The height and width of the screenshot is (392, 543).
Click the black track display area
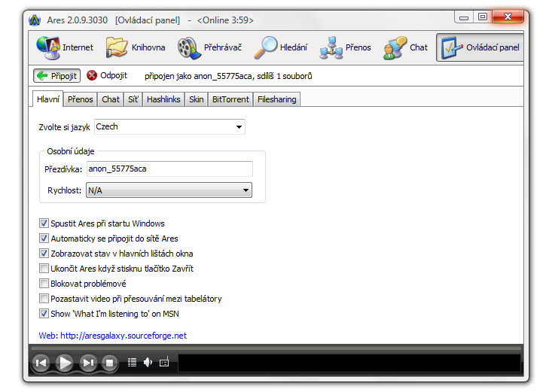tap(349, 363)
